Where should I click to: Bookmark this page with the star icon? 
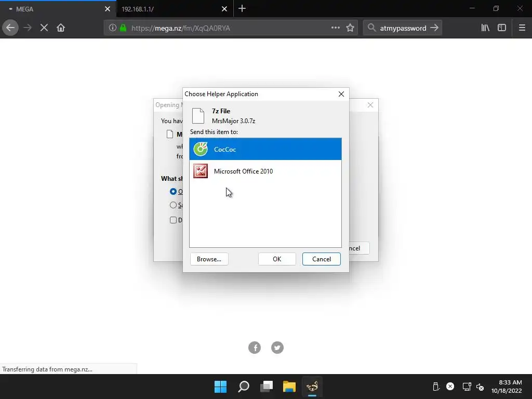coord(350,28)
